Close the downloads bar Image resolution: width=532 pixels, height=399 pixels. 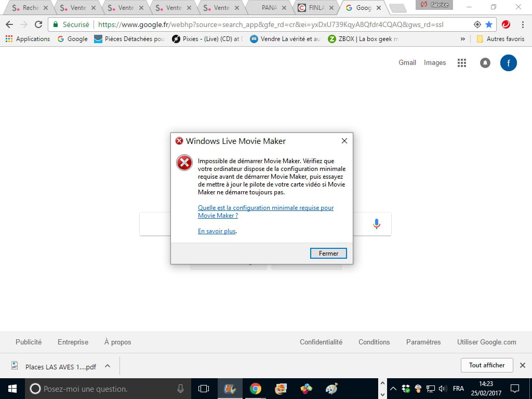click(x=523, y=365)
